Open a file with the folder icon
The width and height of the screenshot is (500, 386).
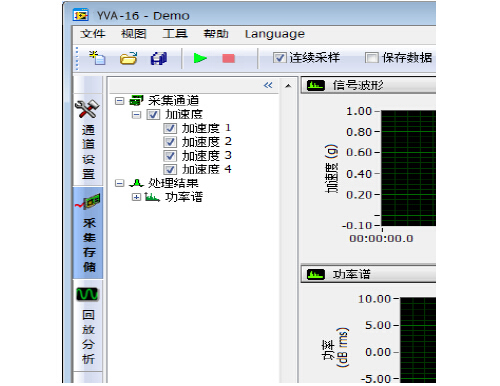click(128, 58)
